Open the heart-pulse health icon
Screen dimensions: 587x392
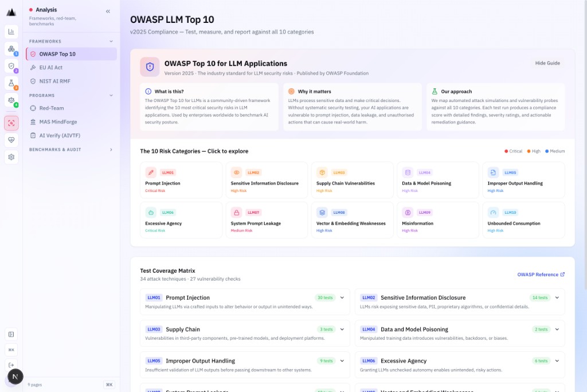click(11, 140)
